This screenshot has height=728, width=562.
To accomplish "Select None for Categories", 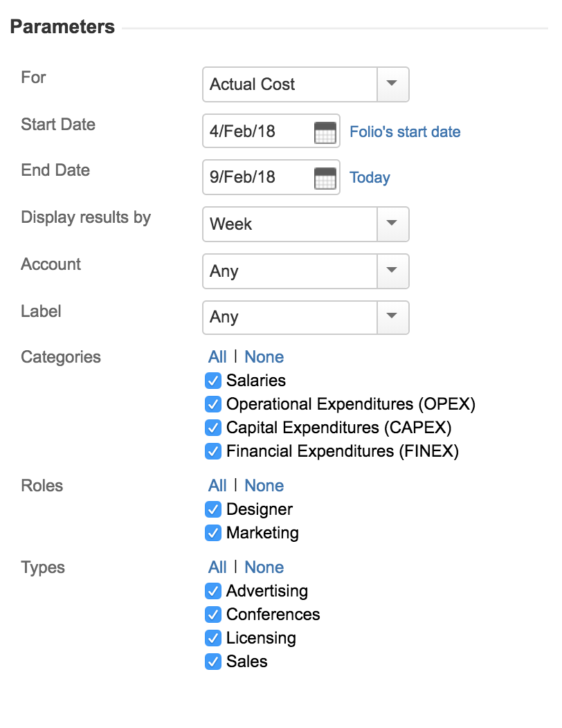I will coord(264,356).
